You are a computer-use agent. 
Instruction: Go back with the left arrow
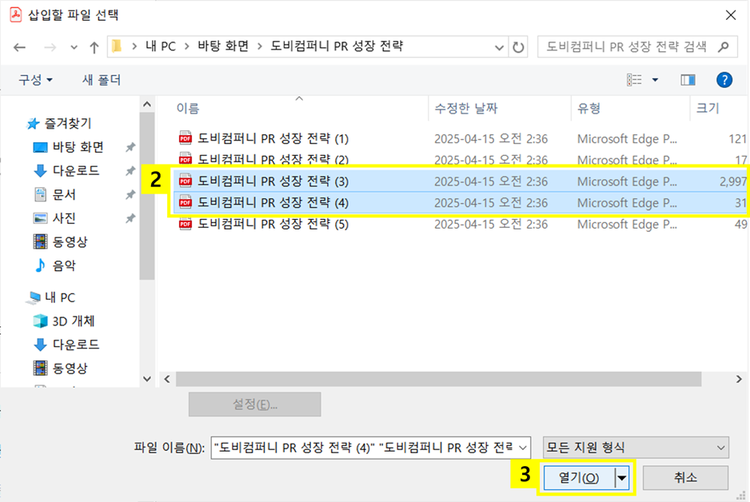[20, 47]
